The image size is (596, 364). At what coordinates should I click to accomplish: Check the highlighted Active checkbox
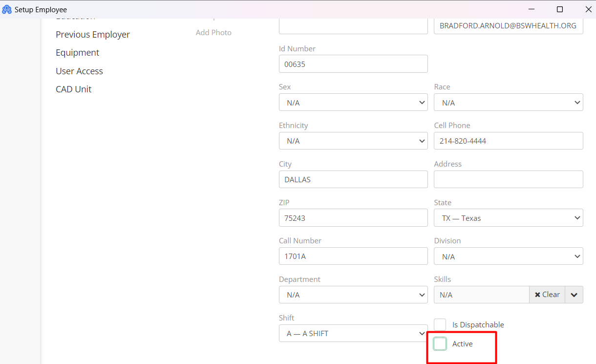440,343
